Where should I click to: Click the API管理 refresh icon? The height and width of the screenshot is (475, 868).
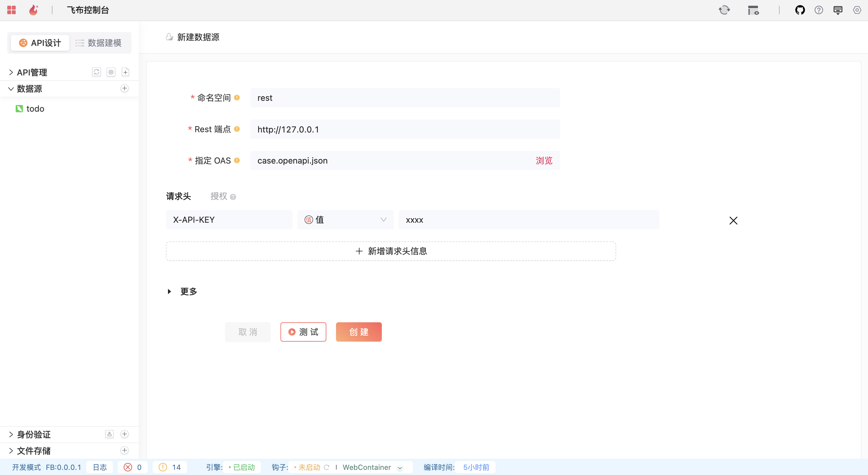[97, 72]
